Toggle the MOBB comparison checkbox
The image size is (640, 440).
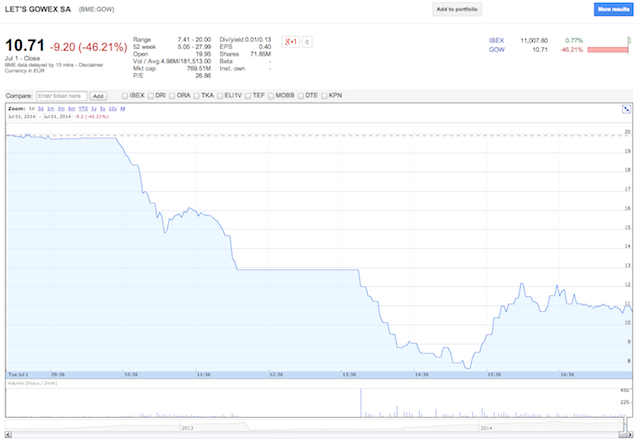point(271,96)
